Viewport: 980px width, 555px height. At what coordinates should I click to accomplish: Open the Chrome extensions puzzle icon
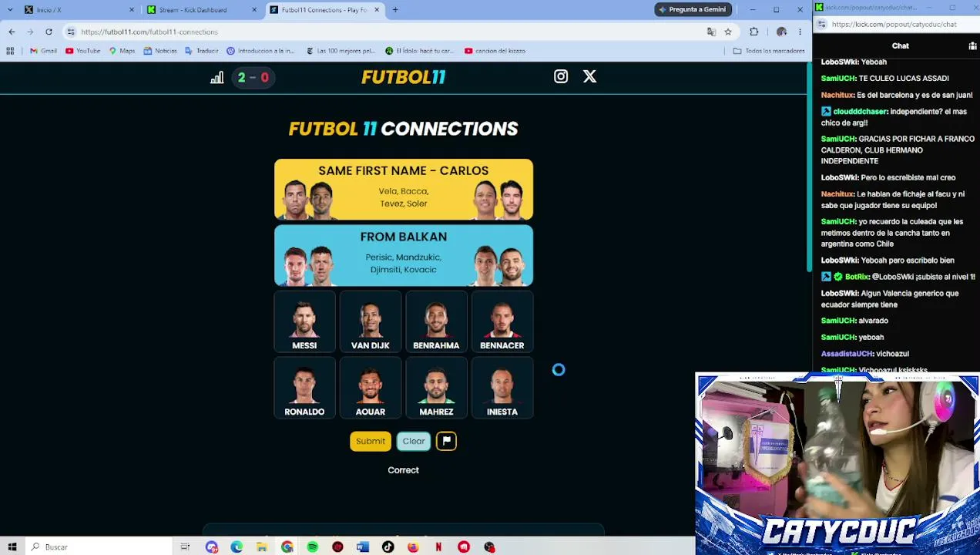754,32
